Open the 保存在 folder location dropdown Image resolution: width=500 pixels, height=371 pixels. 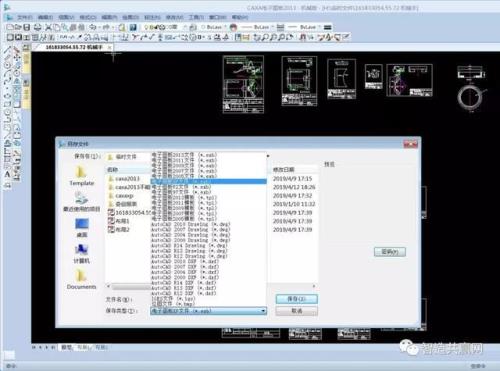[129, 157]
